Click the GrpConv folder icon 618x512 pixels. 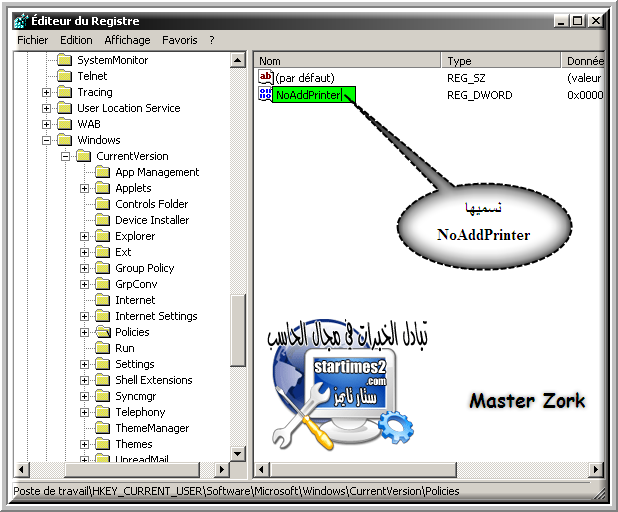pos(102,284)
